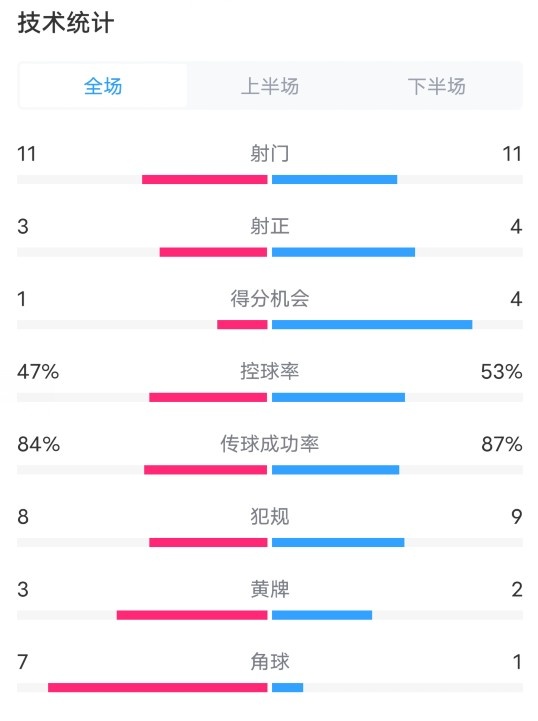Click the 53% possession value

tap(501, 372)
